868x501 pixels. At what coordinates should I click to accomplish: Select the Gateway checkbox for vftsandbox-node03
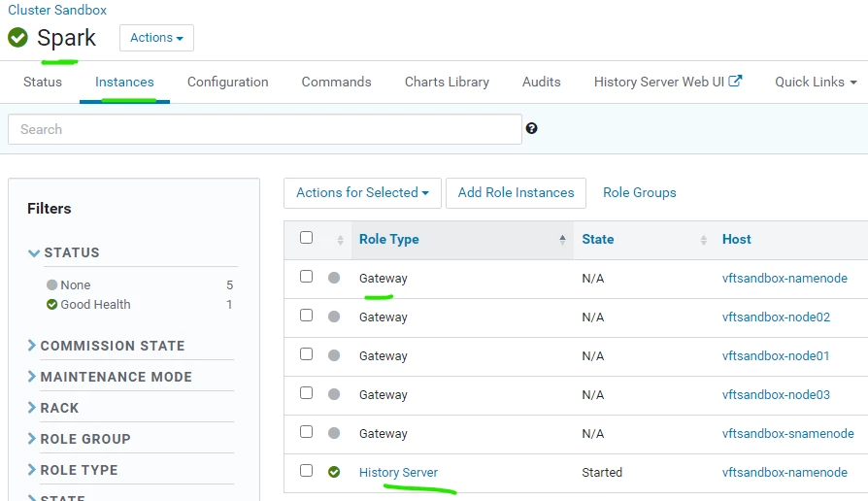click(306, 392)
